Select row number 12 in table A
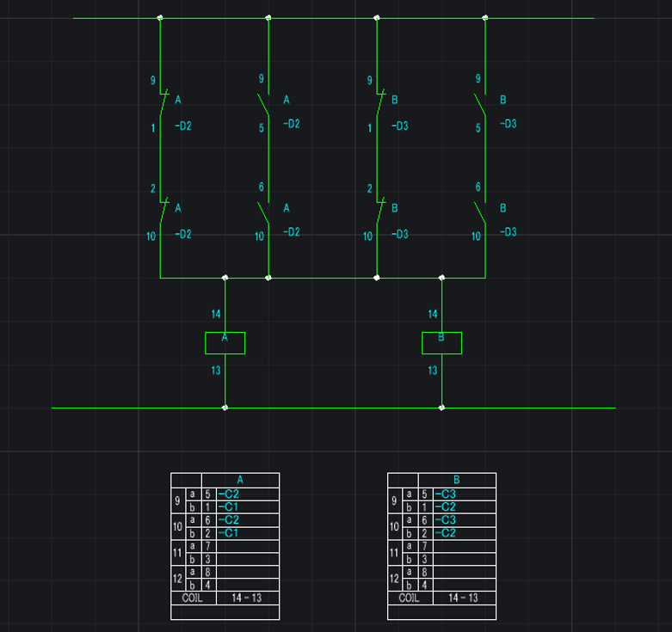The width and height of the screenshot is (672, 632). coord(178,579)
